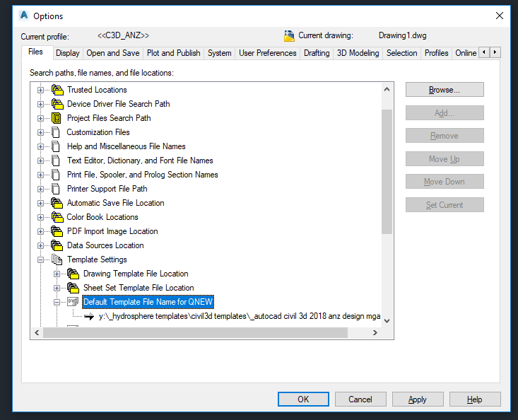Open the User Preferences tab
The width and height of the screenshot is (518, 420).
268,53
